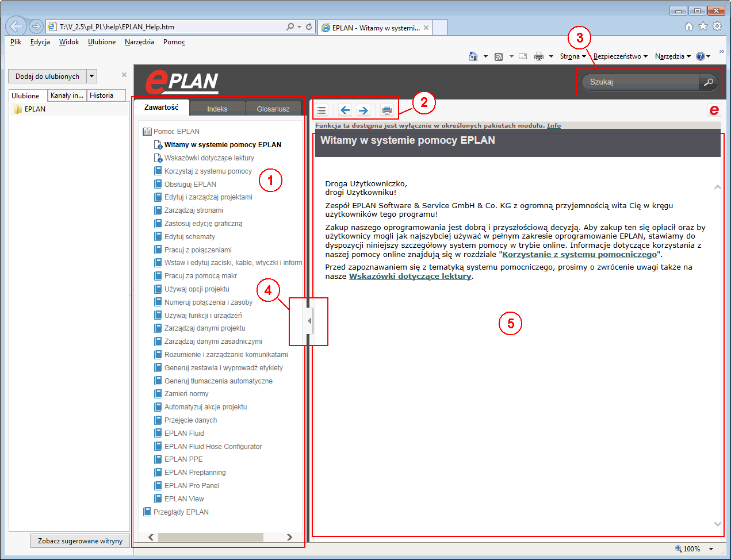Screen dimensions: 731x560
Task: Switch to the Glosariusz tab
Action: tap(273, 109)
